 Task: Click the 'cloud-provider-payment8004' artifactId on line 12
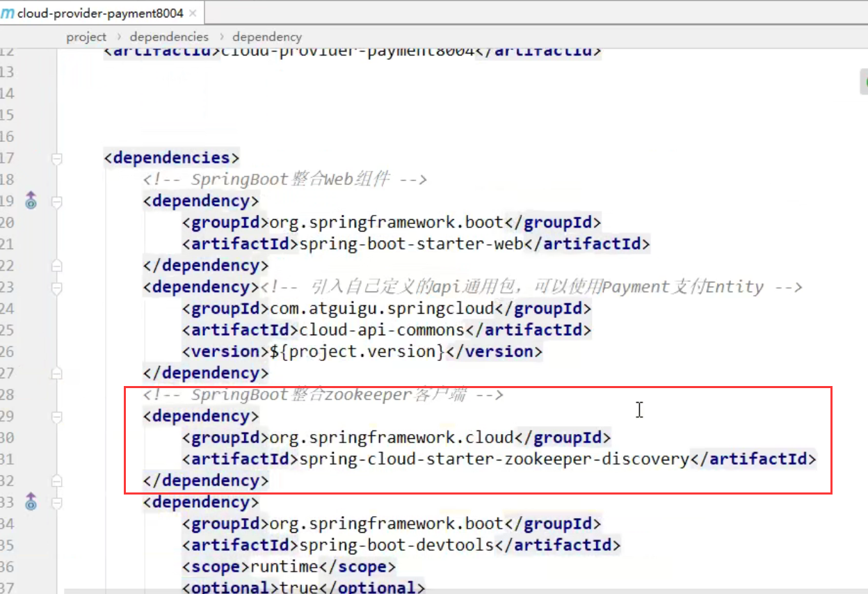pos(347,51)
